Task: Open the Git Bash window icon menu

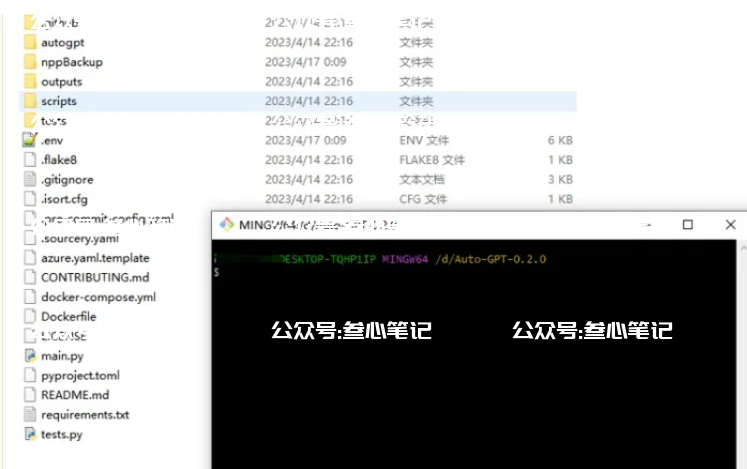Action: point(226,224)
